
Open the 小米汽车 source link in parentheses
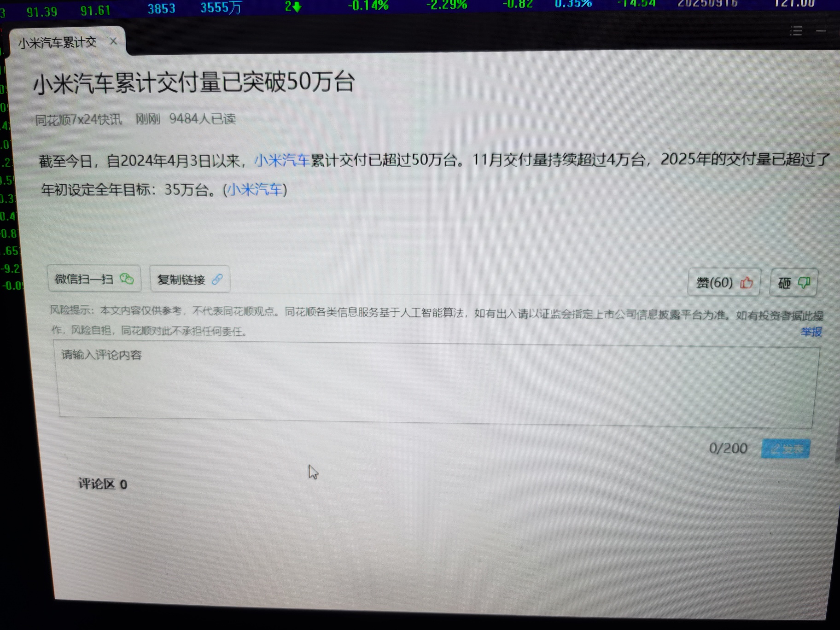tap(255, 189)
